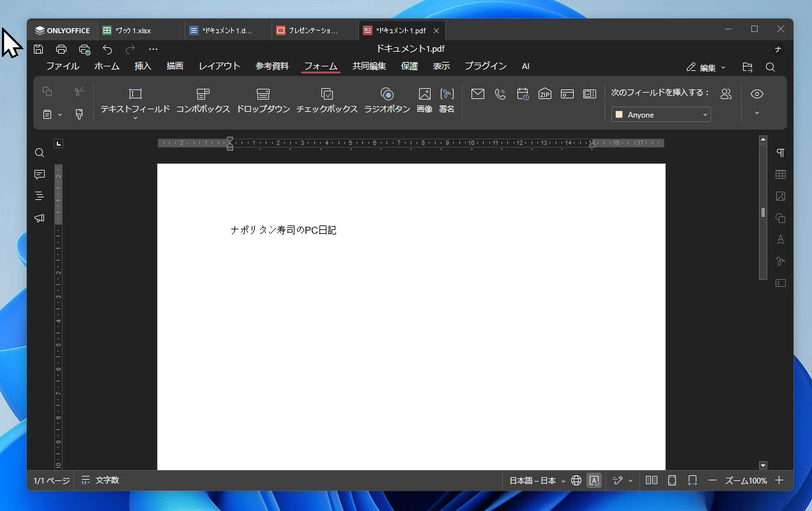
Task: Click the paste clipboard icon
Action: [47, 114]
